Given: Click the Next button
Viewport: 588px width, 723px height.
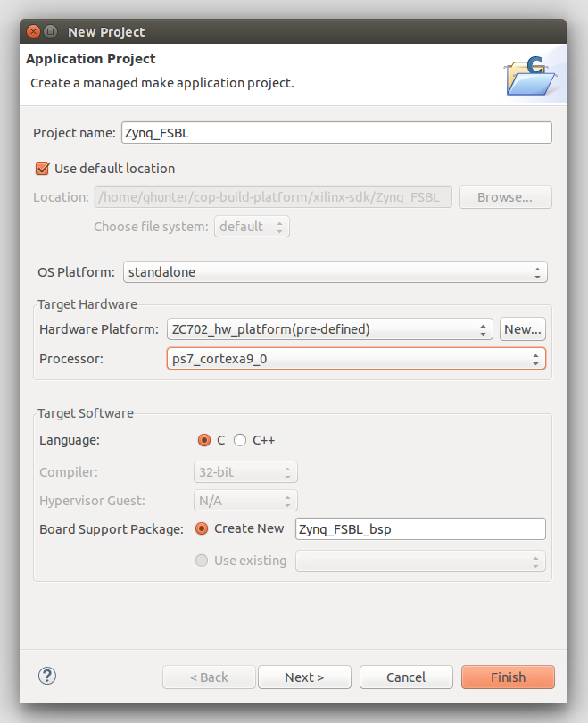Looking at the screenshot, I should tap(304, 677).
